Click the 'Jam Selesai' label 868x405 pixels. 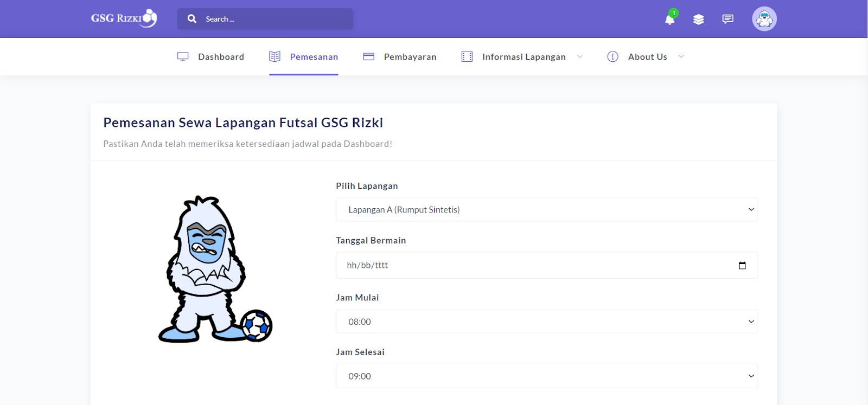(360, 352)
